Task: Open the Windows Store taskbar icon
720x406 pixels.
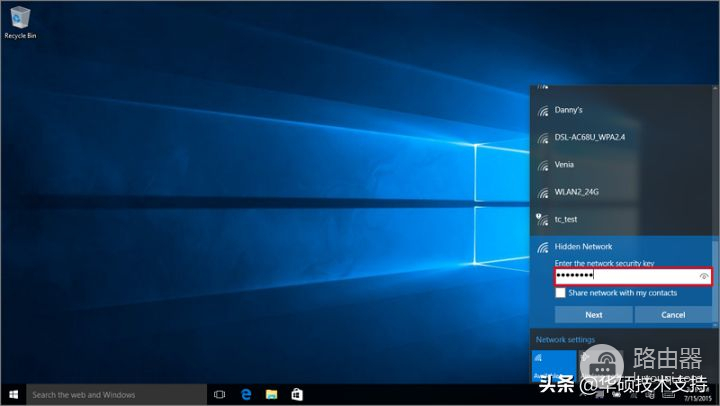Action: coord(297,395)
